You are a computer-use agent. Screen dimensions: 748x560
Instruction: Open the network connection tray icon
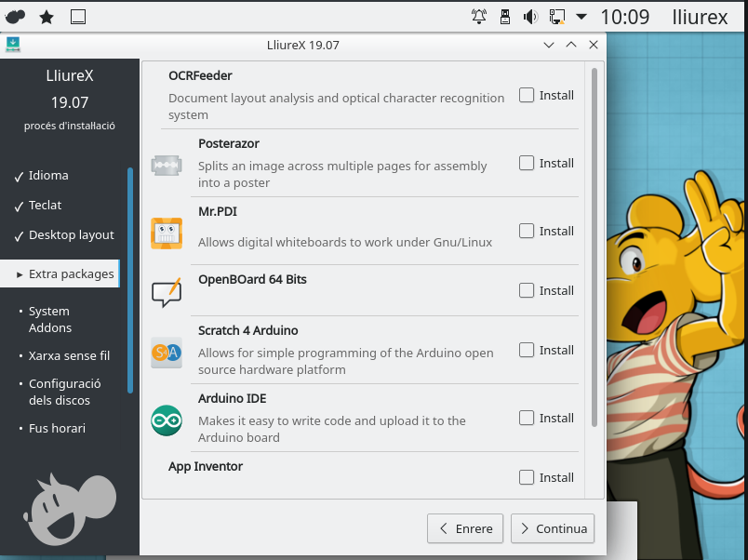[x=557, y=17]
